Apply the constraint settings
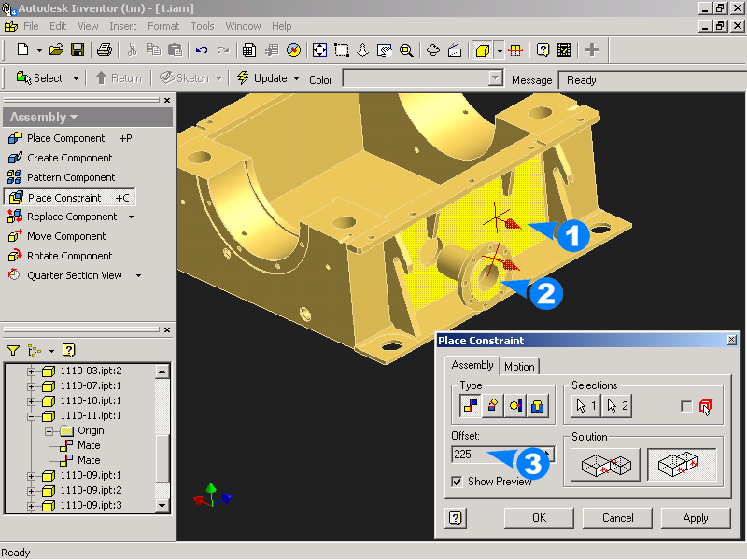747x560 pixels. coord(696,518)
